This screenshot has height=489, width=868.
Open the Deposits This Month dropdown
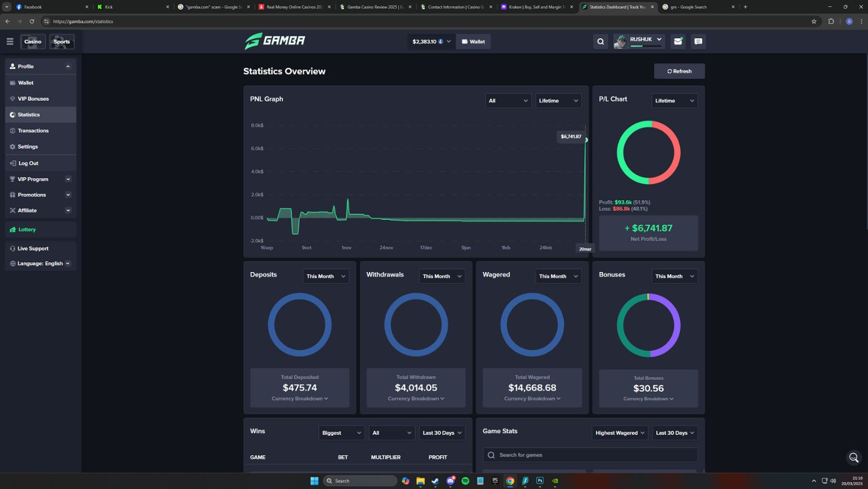[x=325, y=276]
